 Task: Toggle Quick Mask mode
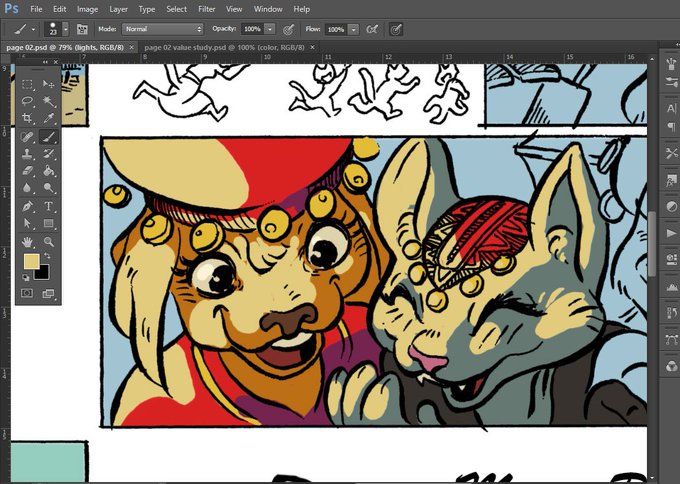click(27, 293)
